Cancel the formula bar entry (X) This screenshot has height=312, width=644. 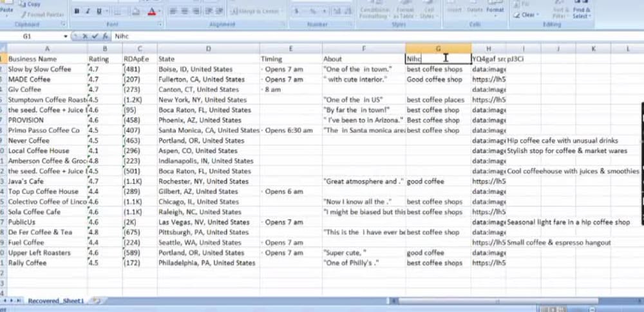(x=85, y=36)
